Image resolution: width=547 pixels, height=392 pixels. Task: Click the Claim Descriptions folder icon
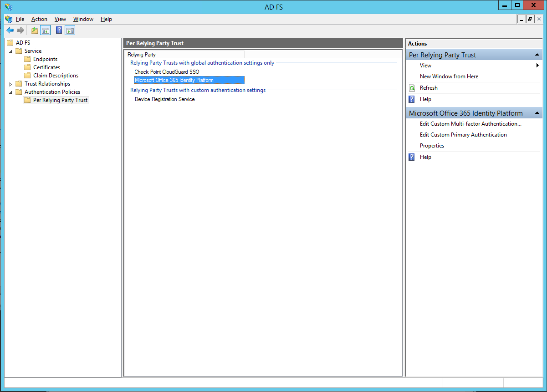click(x=27, y=76)
